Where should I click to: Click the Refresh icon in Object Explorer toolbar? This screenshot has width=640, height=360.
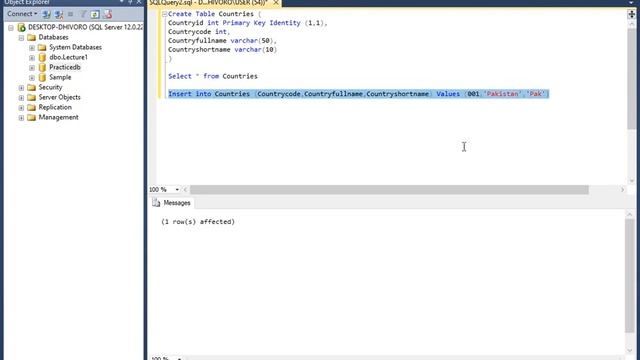[95, 14]
